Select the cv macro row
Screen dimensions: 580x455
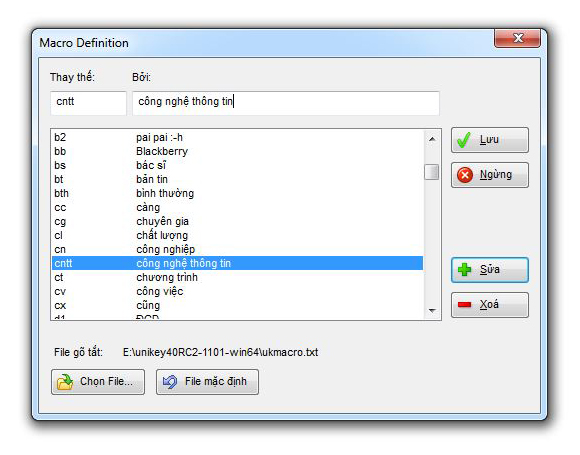pyautogui.click(x=237, y=291)
